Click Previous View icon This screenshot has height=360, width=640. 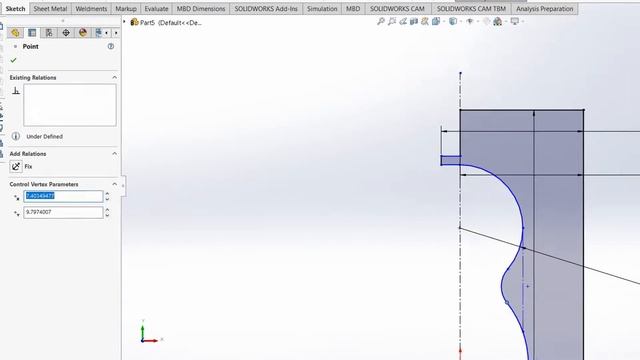[403, 21]
